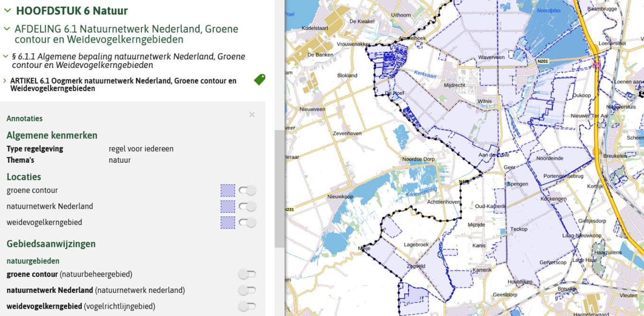Toggle weidevogelkerngebied location switch

pyautogui.click(x=247, y=222)
